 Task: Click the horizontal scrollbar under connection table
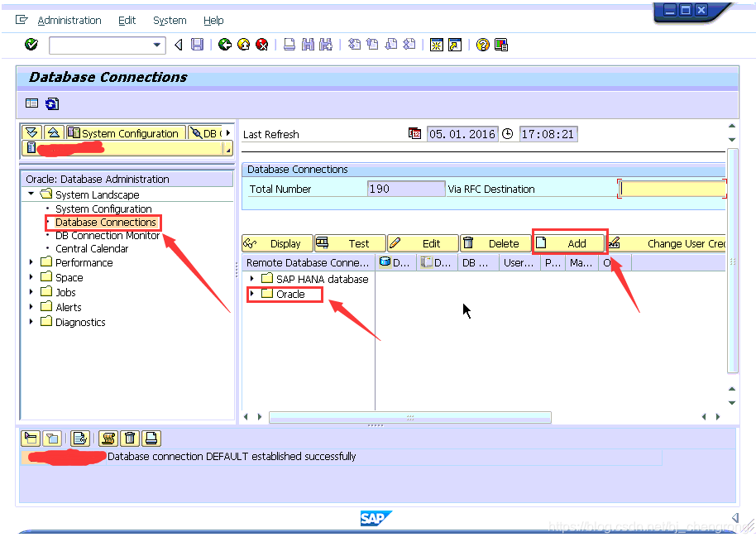point(409,417)
